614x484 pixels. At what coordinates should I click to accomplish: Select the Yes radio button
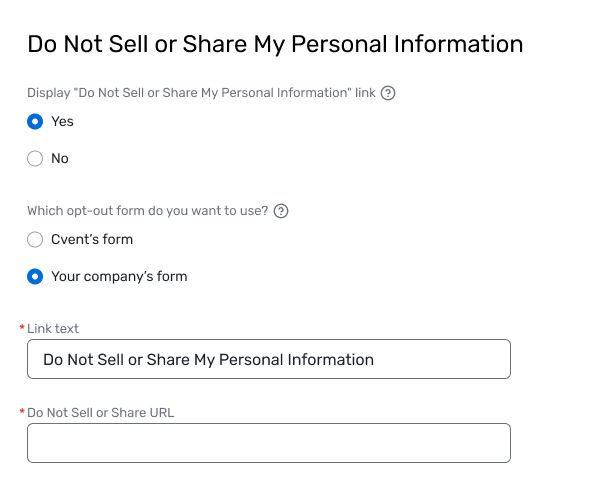pyautogui.click(x=35, y=121)
